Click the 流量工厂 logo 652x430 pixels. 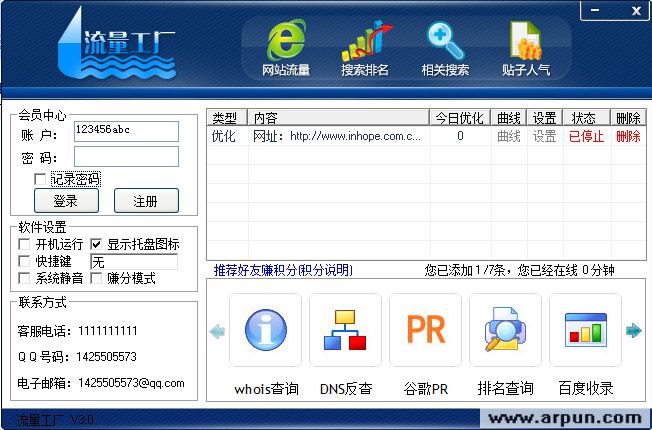tap(117, 44)
